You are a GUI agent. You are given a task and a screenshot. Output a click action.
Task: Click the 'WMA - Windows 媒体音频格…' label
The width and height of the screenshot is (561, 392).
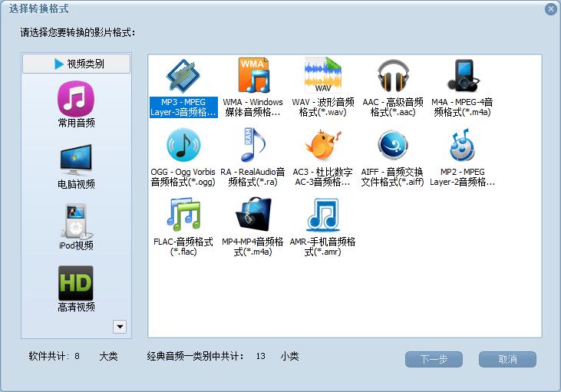click(x=253, y=107)
